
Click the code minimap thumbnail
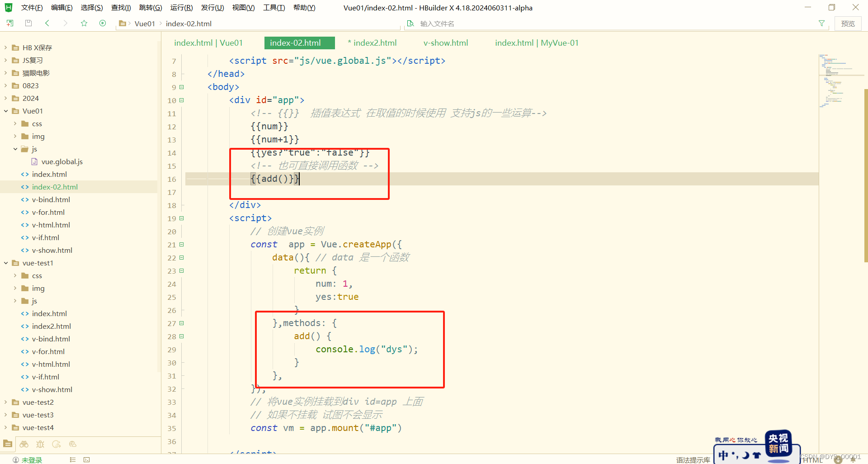[x=841, y=80]
